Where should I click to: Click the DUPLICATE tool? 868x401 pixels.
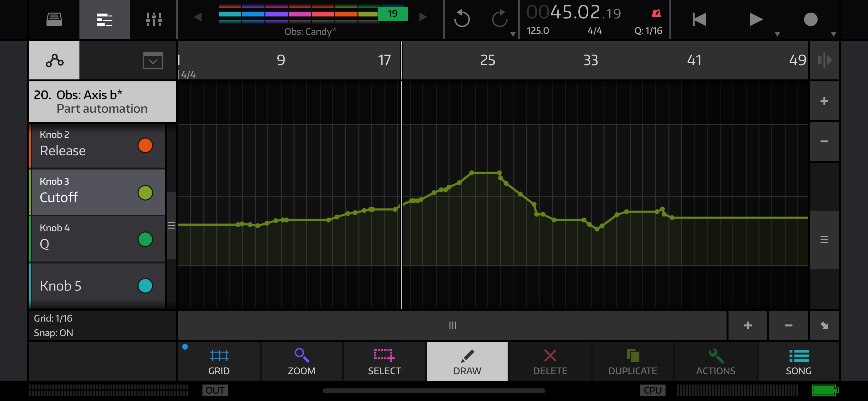coord(633,362)
